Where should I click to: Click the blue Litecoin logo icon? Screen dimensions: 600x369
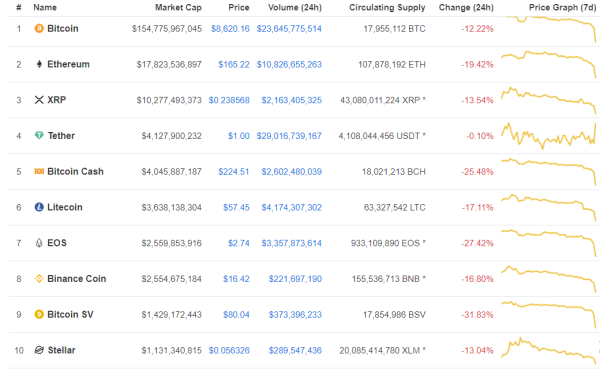pyautogui.click(x=39, y=207)
